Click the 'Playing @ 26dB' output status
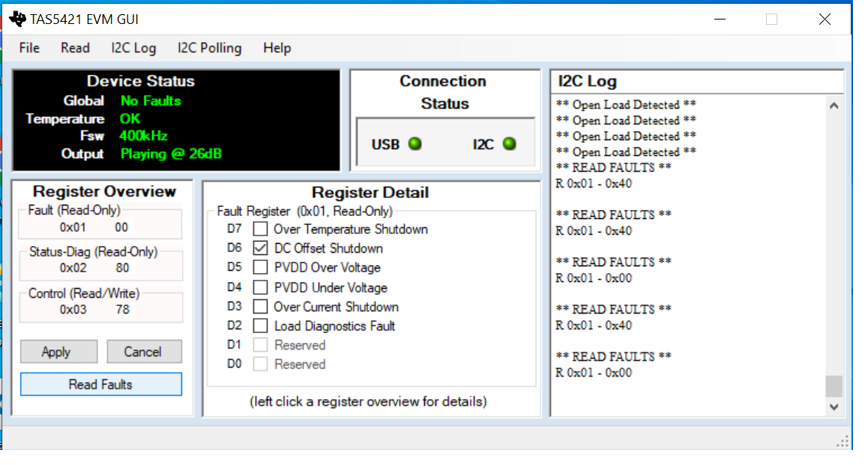 (171, 153)
